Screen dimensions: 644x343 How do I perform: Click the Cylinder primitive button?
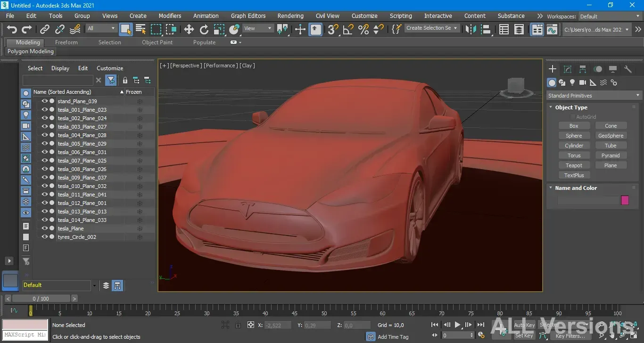pos(574,146)
